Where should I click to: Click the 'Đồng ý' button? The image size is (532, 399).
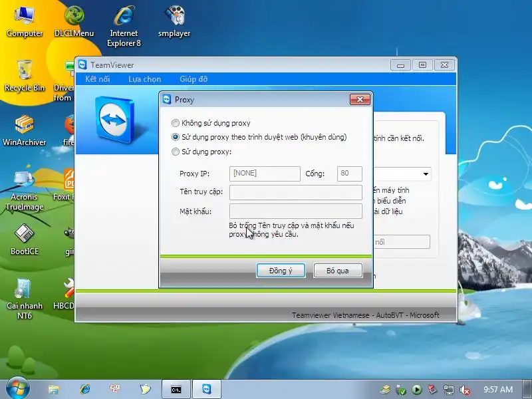(281, 271)
